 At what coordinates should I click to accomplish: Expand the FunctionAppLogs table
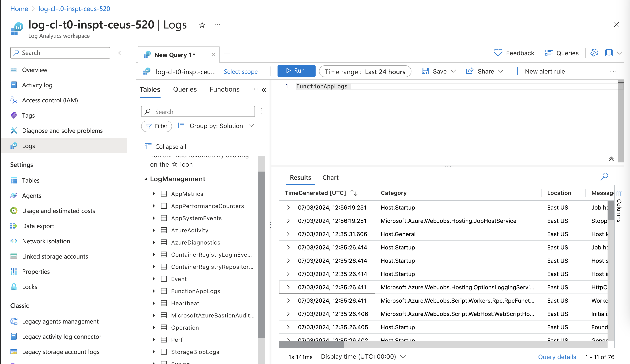click(154, 291)
